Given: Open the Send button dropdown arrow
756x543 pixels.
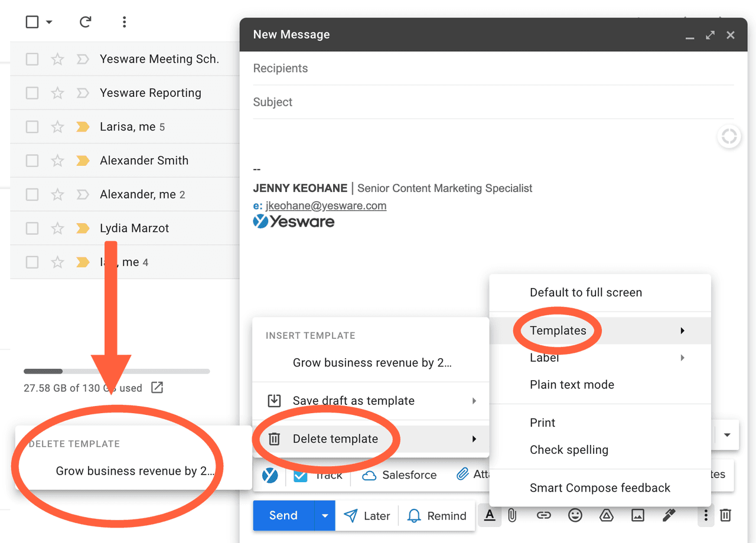Looking at the screenshot, I should [324, 515].
